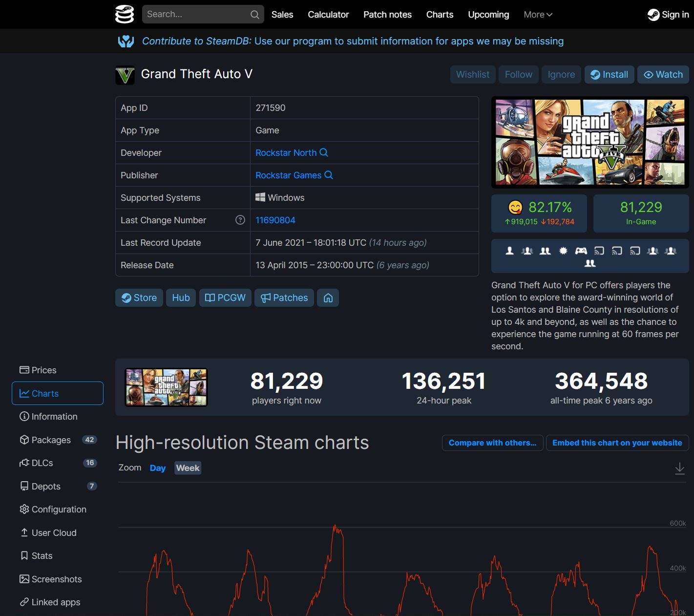Open change number 11690804 link
Screen dimensions: 694x616
275,220
